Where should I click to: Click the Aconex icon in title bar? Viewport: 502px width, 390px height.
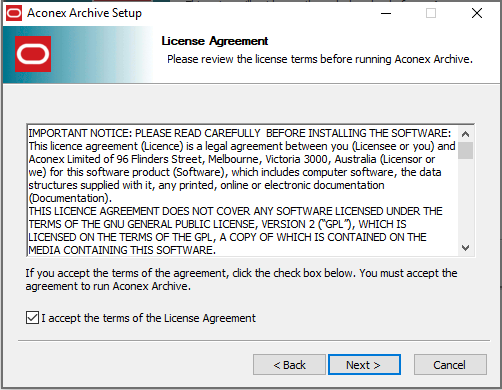click(14, 13)
